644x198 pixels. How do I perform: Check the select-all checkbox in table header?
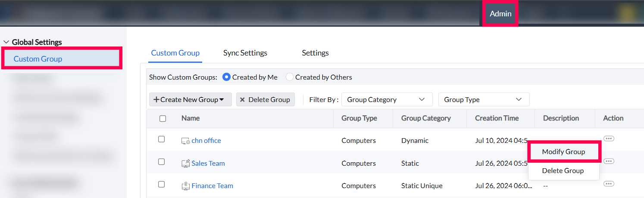click(x=163, y=119)
